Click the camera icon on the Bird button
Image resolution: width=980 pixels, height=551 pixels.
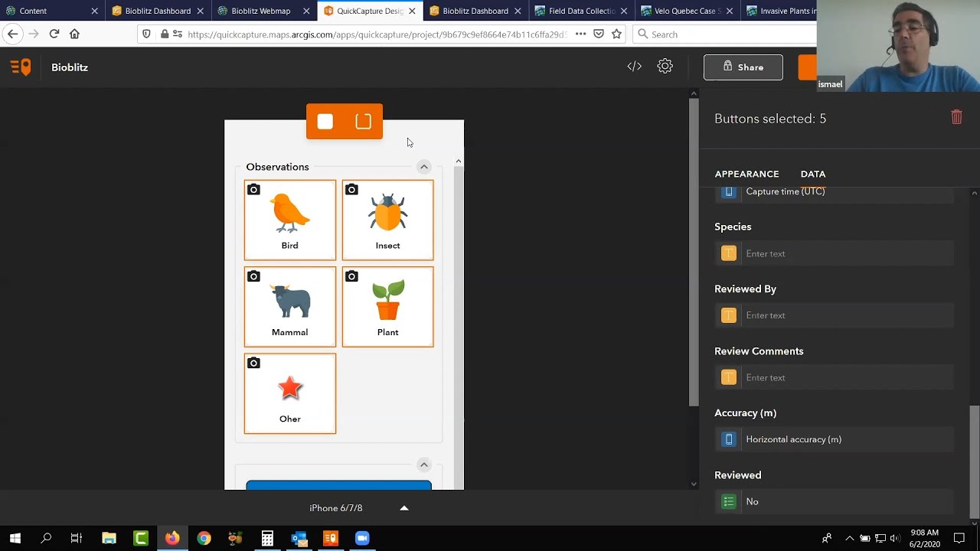(x=253, y=190)
